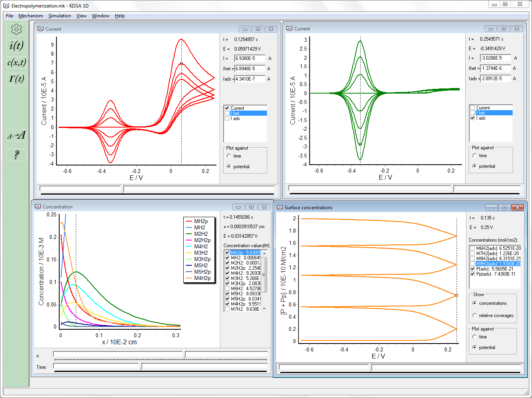Viewport: 532px width, 398px height.
Task: Click the cat icon on Surface concentrations window
Action: point(280,207)
